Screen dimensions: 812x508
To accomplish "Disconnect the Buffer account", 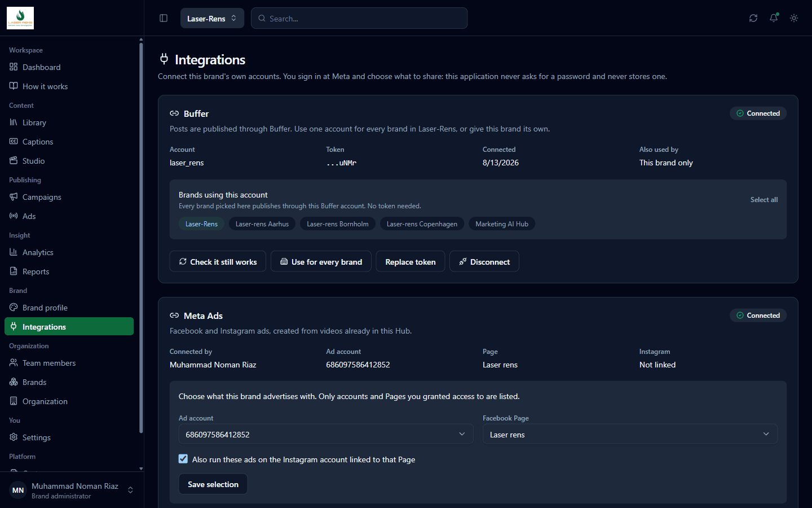I will click(x=484, y=261).
